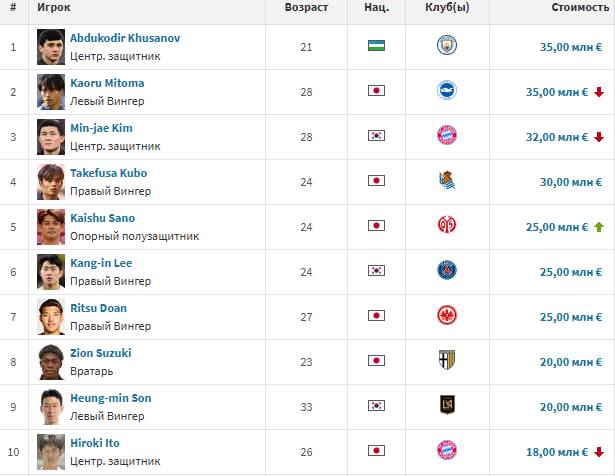The height and width of the screenshot is (476, 615).
Task: Click the Eintracht Frankfurt club crest
Action: click(x=446, y=316)
